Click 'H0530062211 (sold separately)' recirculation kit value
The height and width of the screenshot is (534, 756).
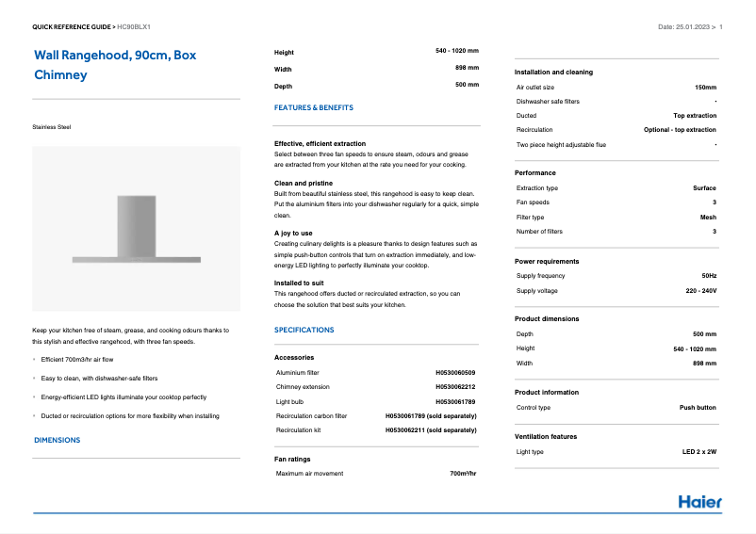[431, 430]
